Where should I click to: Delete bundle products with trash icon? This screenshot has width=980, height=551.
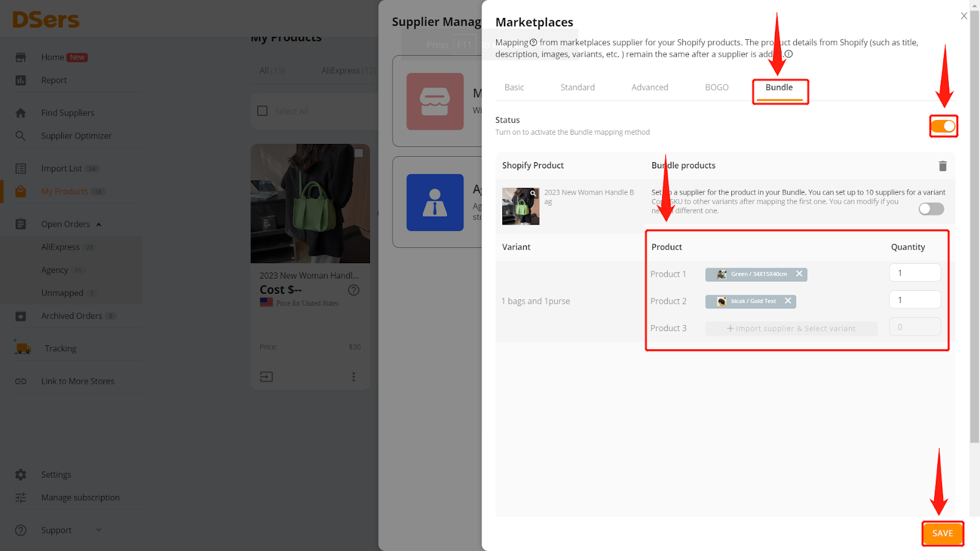pos(943,166)
